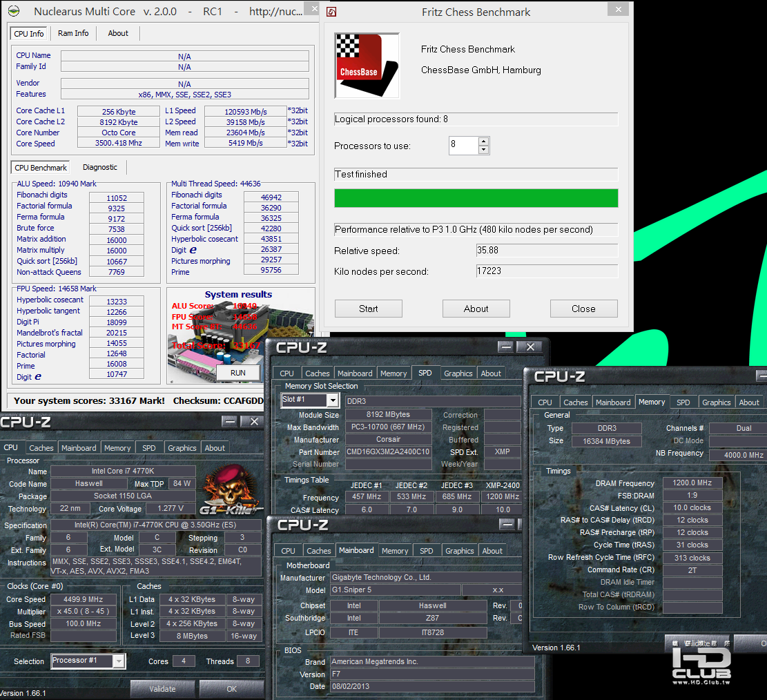The height and width of the screenshot is (700, 767).
Task: Open About tab in CPU-Z processor window
Action: click(x=215, y=448)
